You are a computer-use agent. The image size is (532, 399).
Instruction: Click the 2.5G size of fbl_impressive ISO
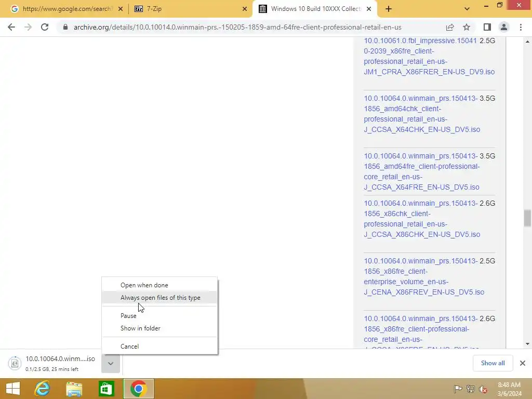[x=487, y=41]
